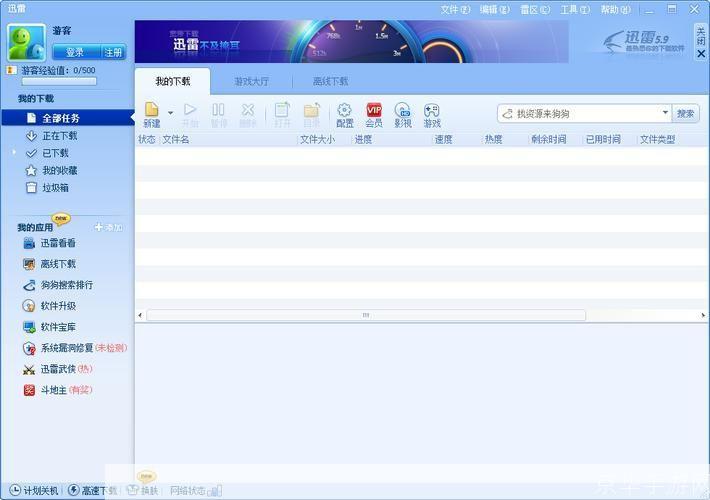Switch to 离线下载 tab
The width and height of the screenshot is (710, 500).
331,82
